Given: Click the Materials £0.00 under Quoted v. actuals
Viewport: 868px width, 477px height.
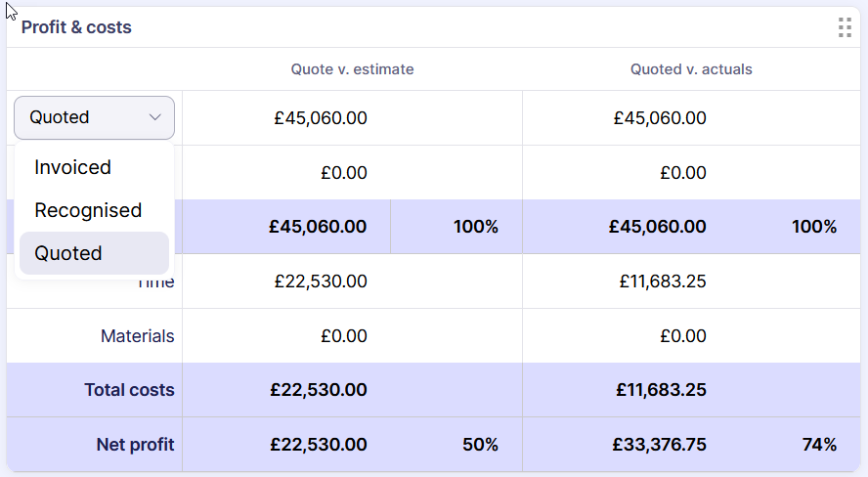Looking at the screenshot, I should [x=682, y=336].
